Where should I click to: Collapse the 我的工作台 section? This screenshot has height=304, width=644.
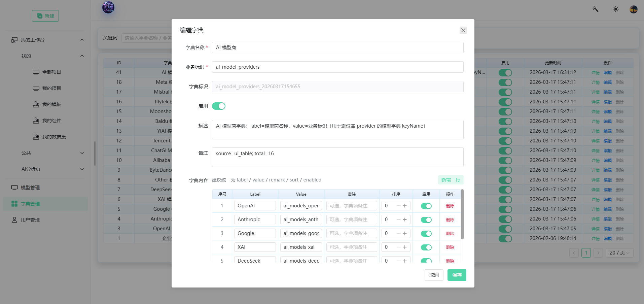82,40
